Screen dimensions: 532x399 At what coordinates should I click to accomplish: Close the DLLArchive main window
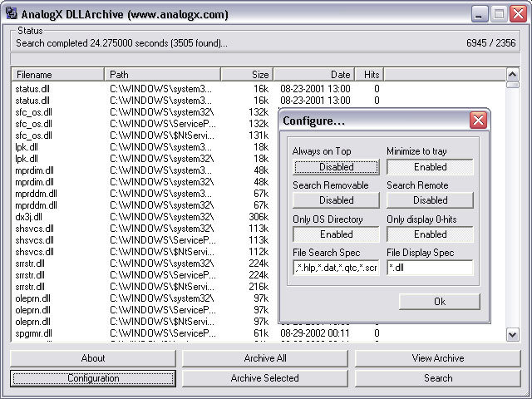point(519,14)
